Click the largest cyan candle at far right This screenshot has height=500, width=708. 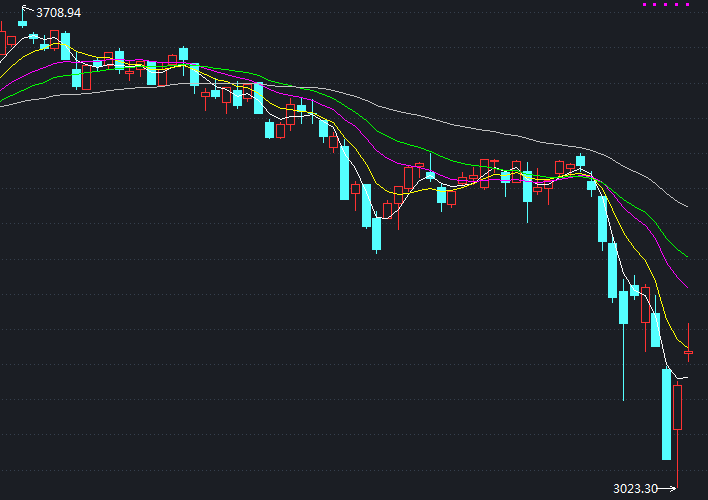(666, 414)
